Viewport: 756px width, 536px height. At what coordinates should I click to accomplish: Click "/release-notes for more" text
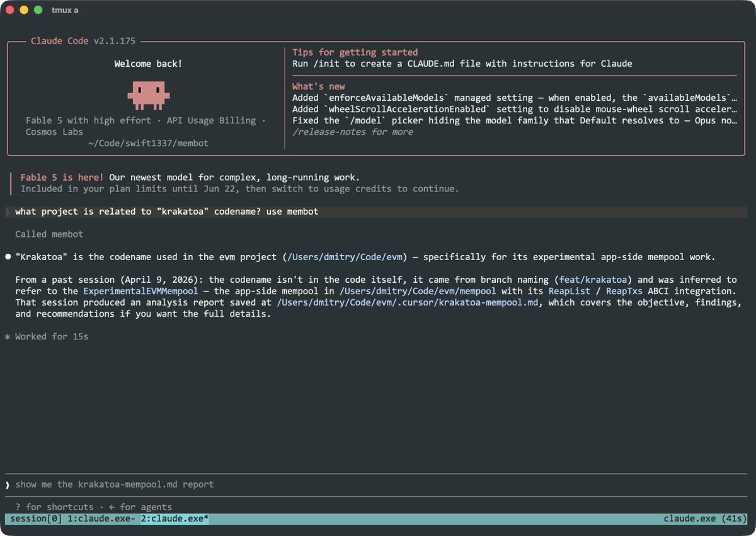[353, 132]
